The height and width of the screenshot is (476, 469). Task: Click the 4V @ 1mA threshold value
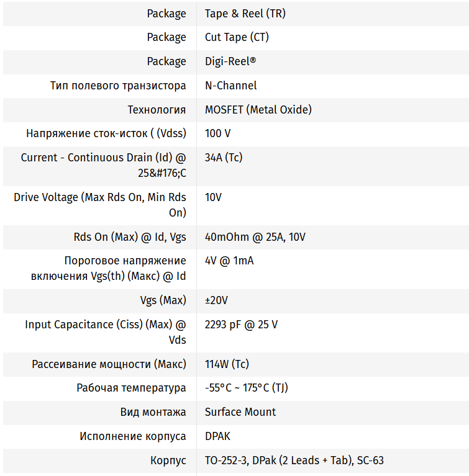pyautogui.click(x=229, y=261)
